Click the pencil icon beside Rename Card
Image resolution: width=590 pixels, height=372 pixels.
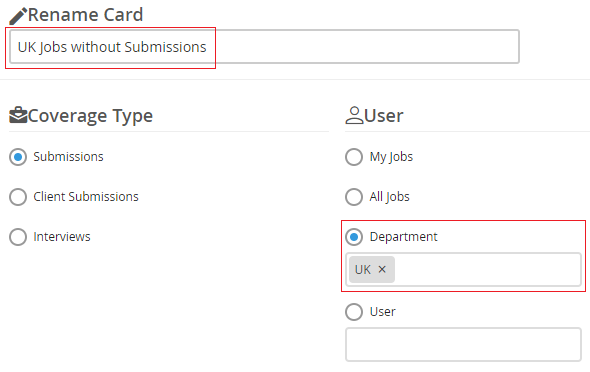18,16
